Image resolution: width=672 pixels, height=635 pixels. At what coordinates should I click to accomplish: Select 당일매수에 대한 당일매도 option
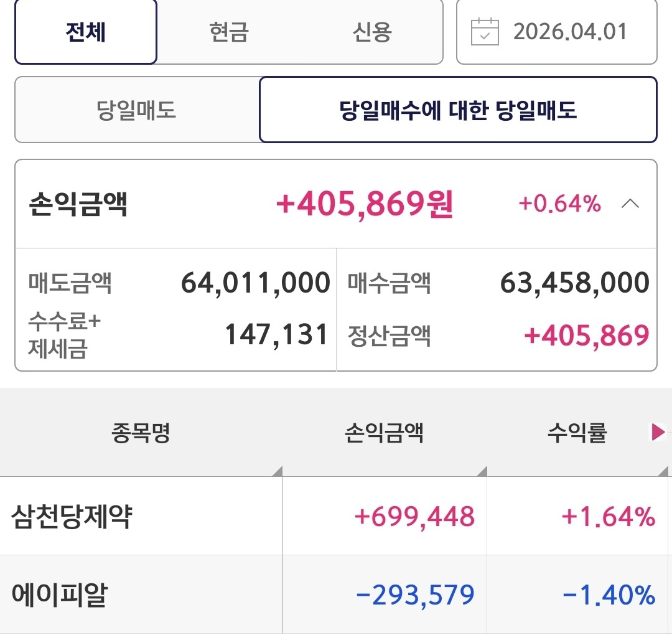tap(458, 110)
